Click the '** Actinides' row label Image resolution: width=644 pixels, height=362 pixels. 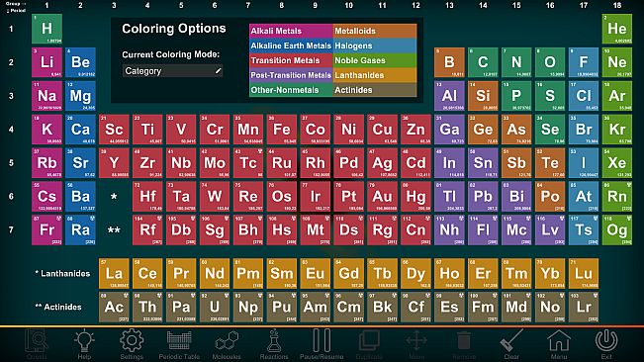58,307
